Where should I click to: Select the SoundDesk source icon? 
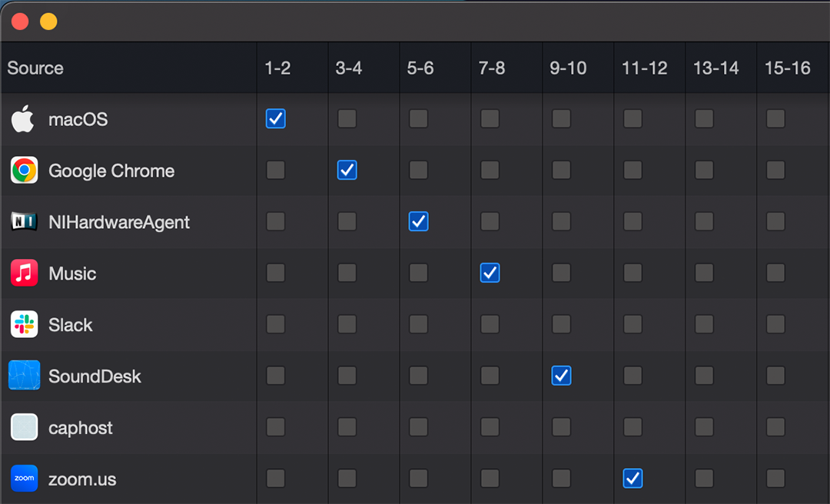[x=25, y=376]
